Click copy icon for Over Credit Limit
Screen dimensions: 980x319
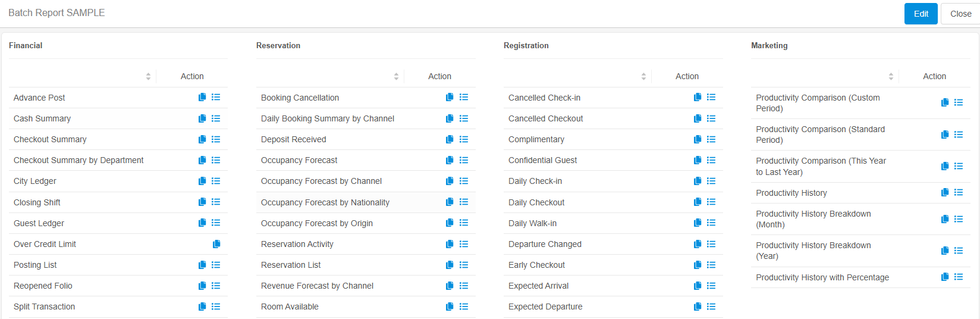click(216, 244)
